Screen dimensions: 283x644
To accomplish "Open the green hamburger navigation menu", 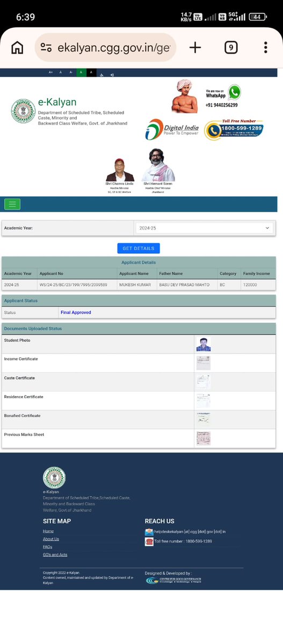I will (x=12, y=204).
